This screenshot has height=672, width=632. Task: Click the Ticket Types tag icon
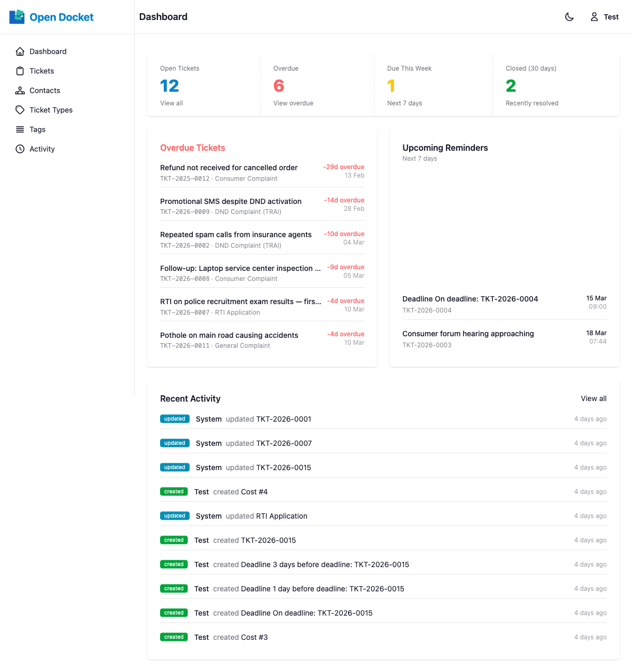(20, 110)
